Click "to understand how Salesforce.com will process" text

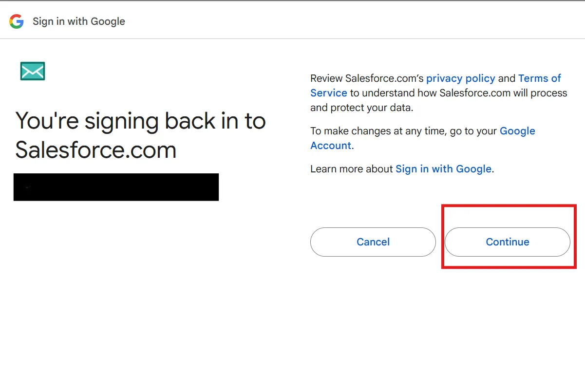coord(458,93)
